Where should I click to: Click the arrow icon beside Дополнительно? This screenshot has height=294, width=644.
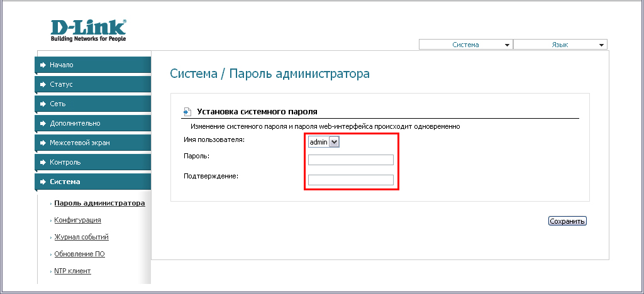coord(43,123)
